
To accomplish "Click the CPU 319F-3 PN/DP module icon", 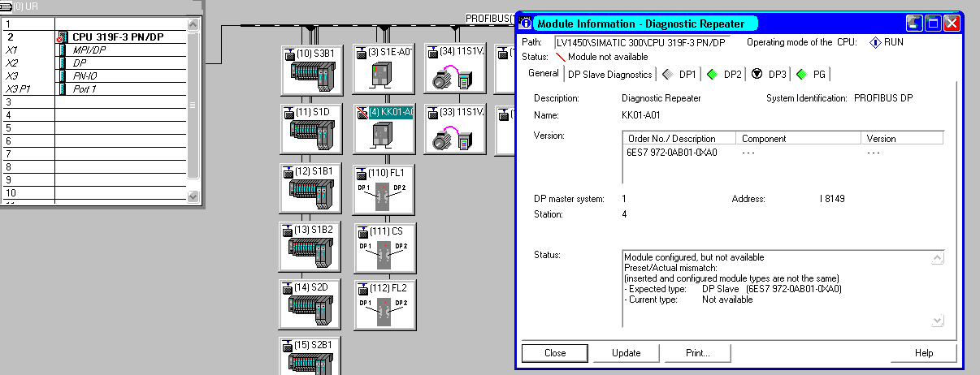I will (x=63, y=37).
